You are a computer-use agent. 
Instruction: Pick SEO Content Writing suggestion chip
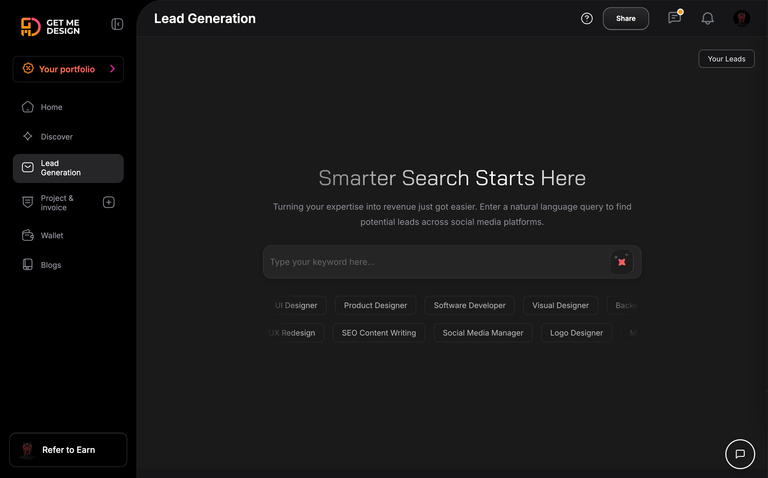pos(379,333)
